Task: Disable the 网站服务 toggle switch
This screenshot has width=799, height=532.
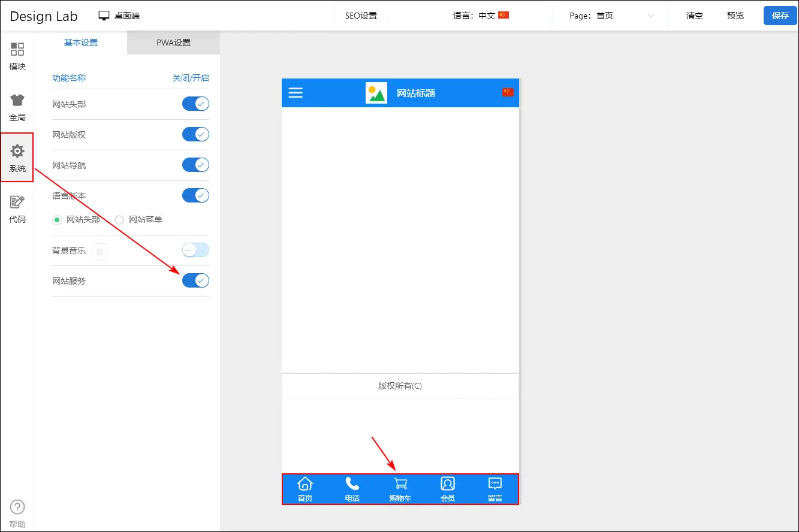Action: point(195,280)
